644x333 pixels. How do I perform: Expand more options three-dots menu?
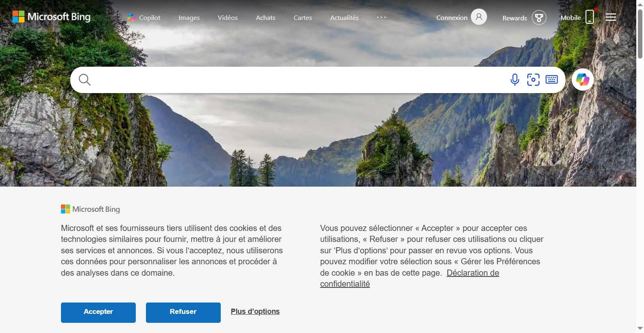point(381,17)
